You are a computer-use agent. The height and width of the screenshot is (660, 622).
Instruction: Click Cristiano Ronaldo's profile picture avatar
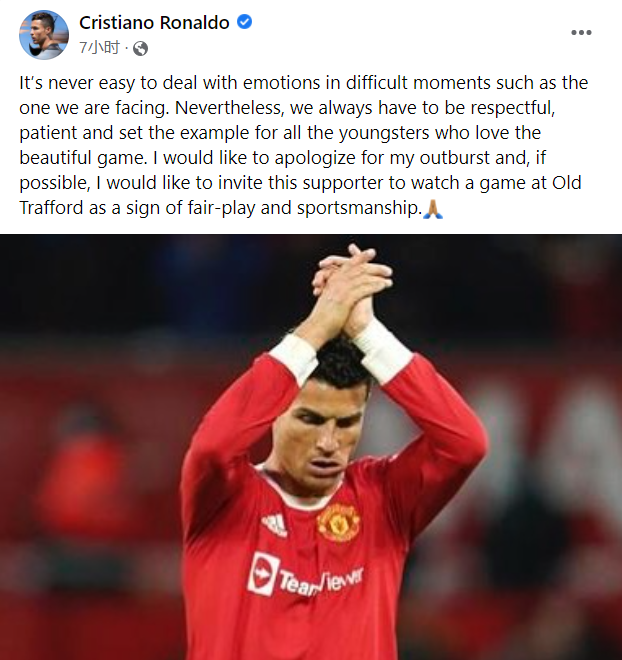click(44, 35)
